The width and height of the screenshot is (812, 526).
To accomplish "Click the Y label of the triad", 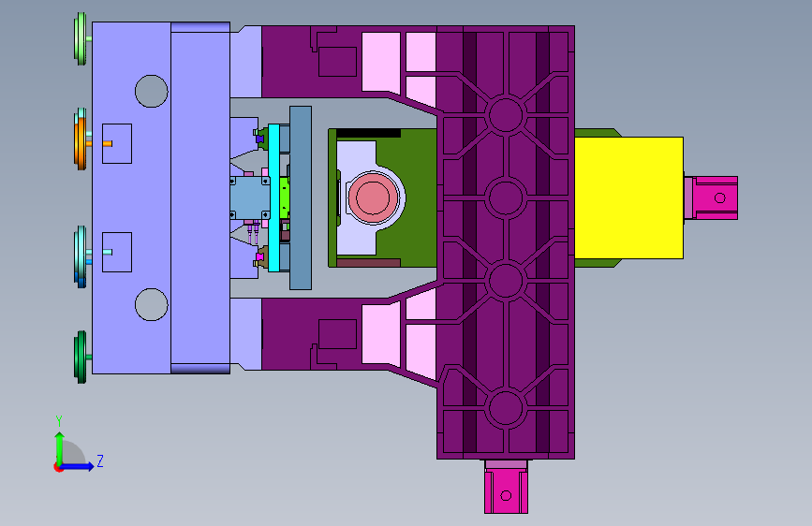I will pos(59,421).
